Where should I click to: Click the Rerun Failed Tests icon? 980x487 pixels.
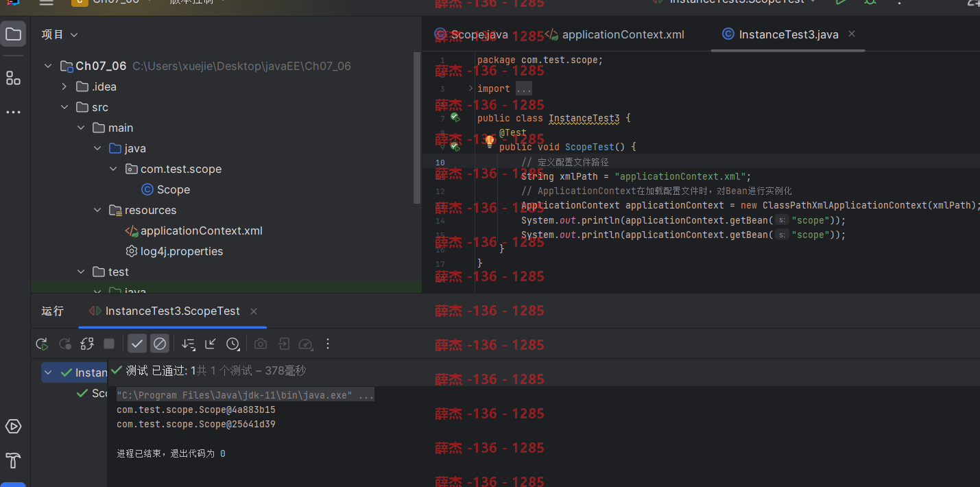64,344
